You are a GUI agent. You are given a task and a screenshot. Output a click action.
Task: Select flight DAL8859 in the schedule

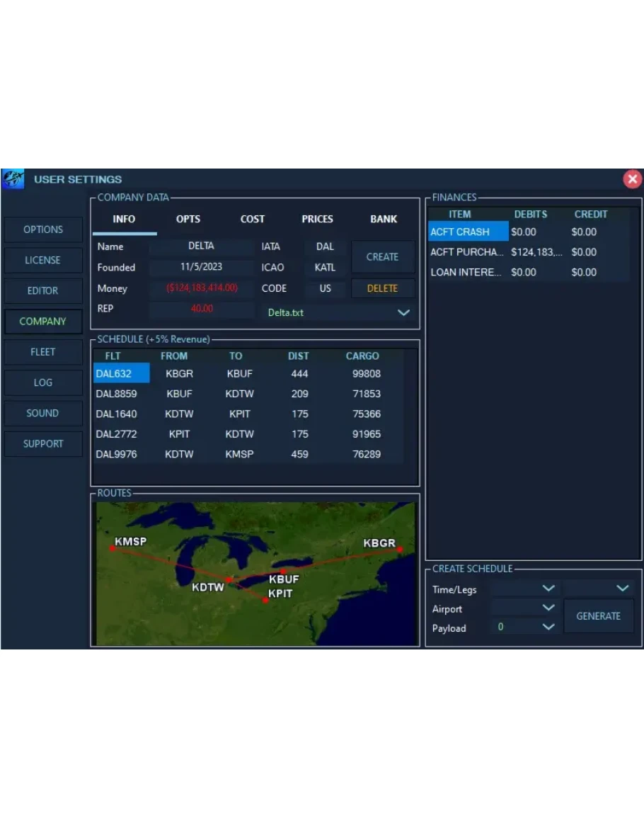[x=117, y=394]
